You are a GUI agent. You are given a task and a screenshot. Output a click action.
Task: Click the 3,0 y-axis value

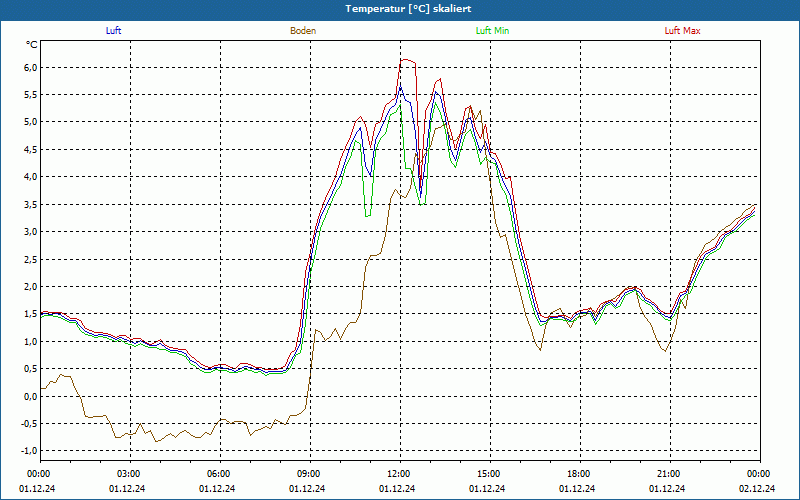tap(31, 232)
